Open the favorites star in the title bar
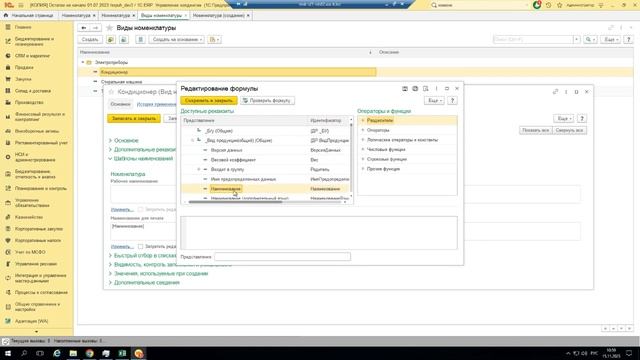 click(x=560, y=5)
